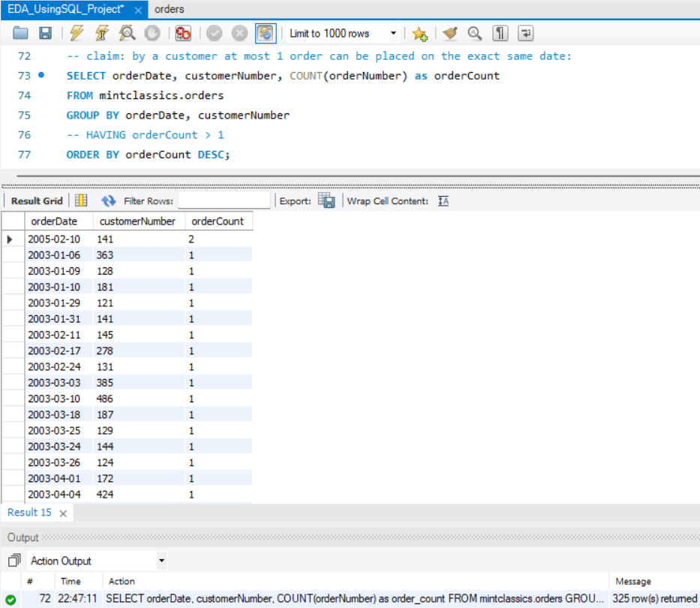Switch to the orders tab
Screen dimensions: 700x608
point(170,9)
